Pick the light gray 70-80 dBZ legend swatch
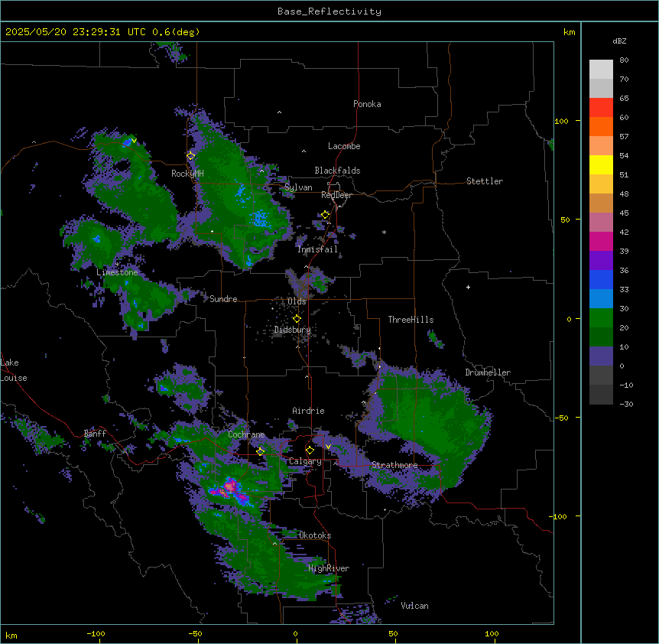Viewport: 659px width, 644px height. tap(601, 70)
